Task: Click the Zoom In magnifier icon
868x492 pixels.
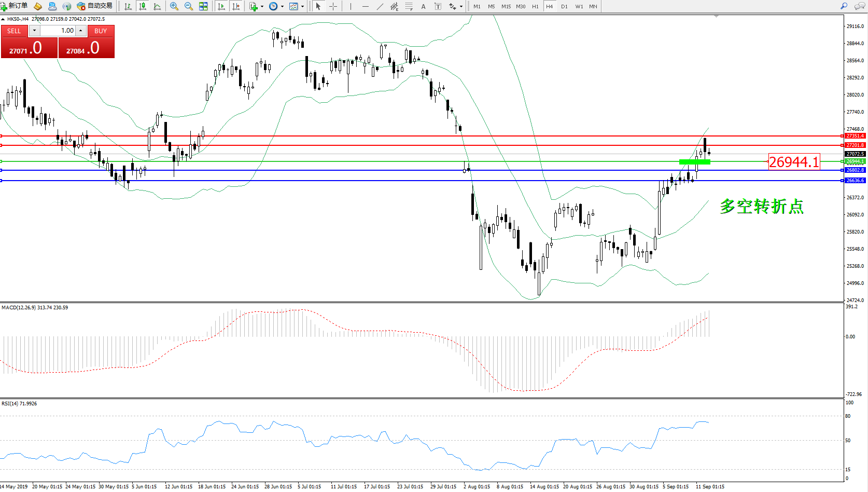Action: (x=174, y=6)
